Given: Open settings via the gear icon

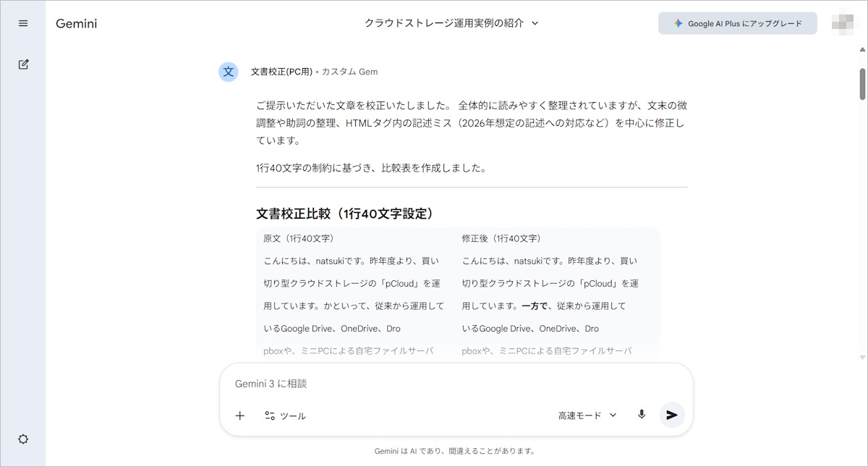Looking at the screenshot, I should 23,439.
